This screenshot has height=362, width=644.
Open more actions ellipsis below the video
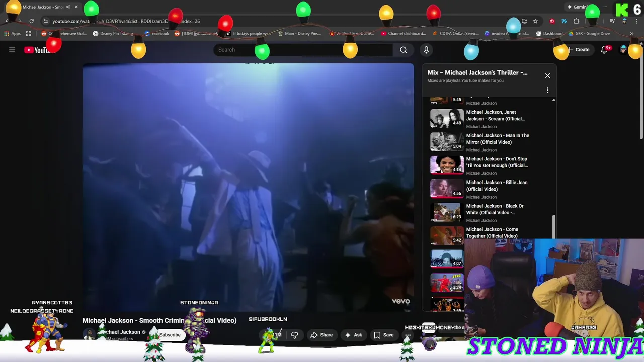[408, 335]
